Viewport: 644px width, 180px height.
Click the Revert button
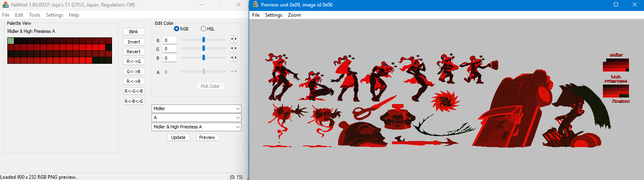pyautogui.click(x=134, y=52)
